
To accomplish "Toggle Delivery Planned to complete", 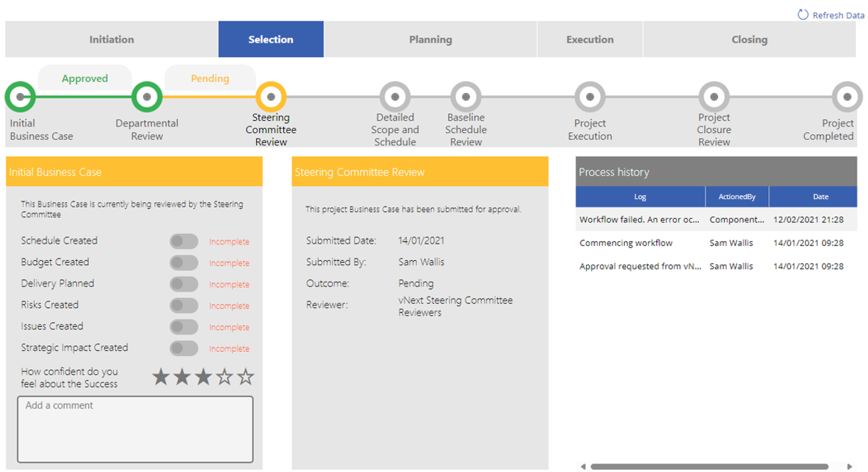I will coord(184,284).
